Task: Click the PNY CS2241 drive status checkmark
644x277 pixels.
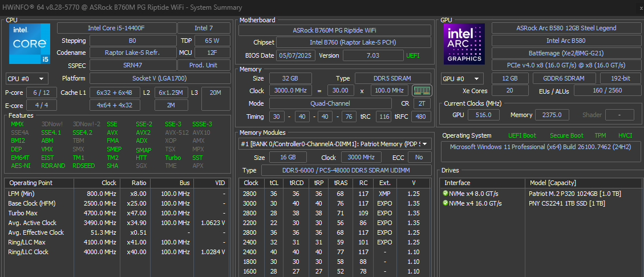Action: point(445,203)
